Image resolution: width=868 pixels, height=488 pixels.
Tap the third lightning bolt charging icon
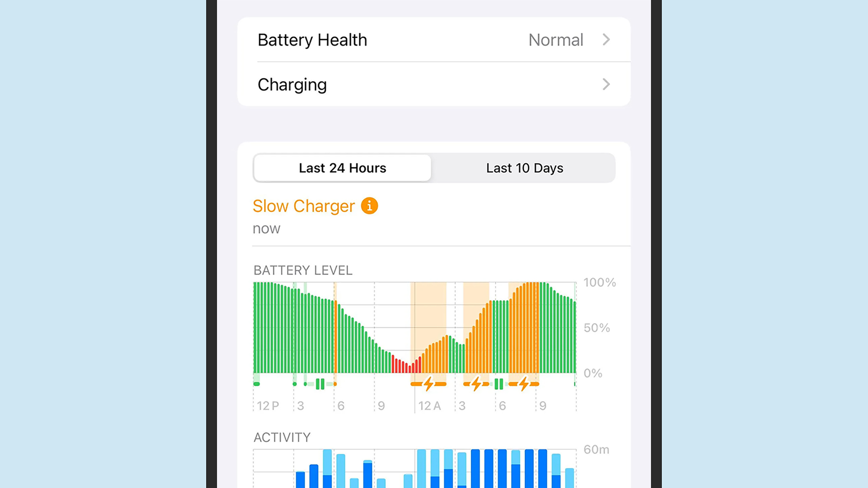(523, 384)
